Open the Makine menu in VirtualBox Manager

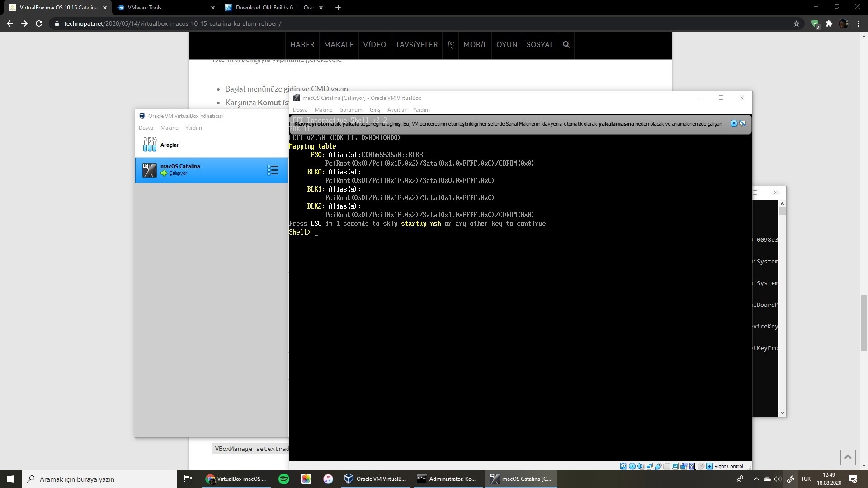(169, 128)
